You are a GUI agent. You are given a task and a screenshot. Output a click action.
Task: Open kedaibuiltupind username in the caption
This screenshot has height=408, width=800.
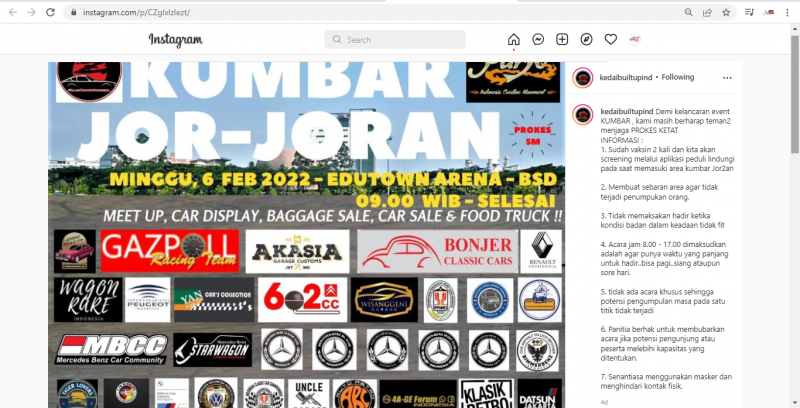click(627, 112)
